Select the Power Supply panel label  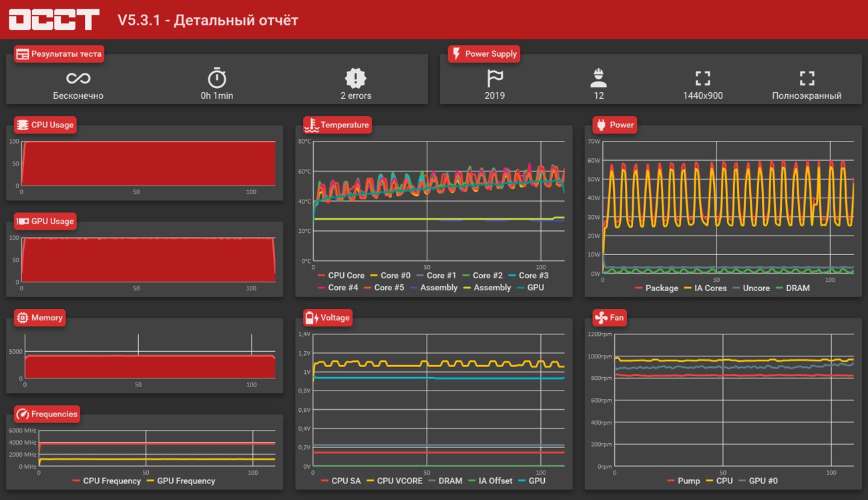point(484,54)
